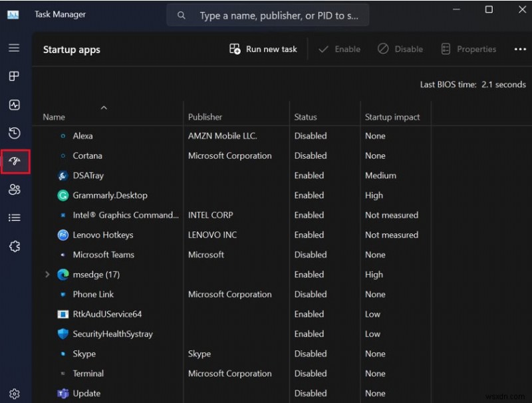532x403 pixels.
Task: Select the Terminal row name
Action: [88, 374]
